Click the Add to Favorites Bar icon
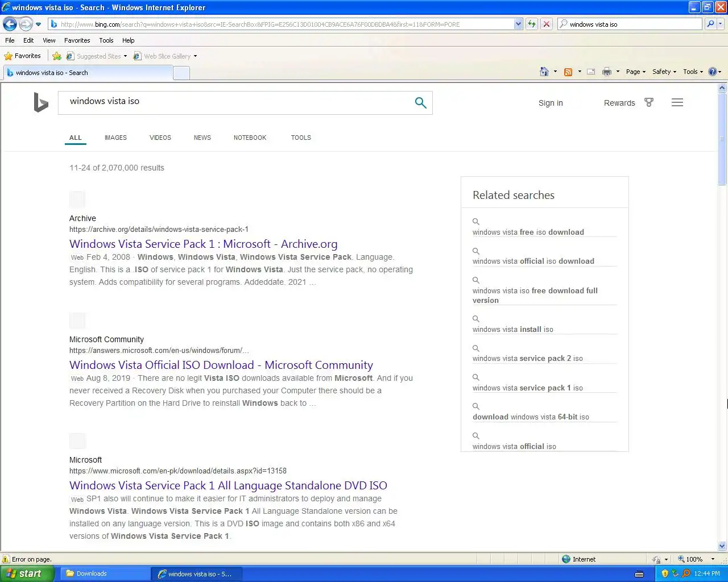 [x=57, y=56]
